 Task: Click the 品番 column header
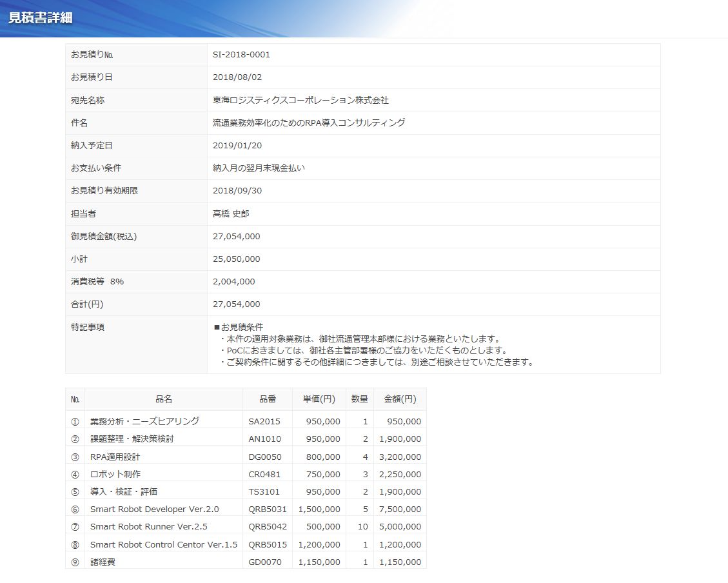268,399
